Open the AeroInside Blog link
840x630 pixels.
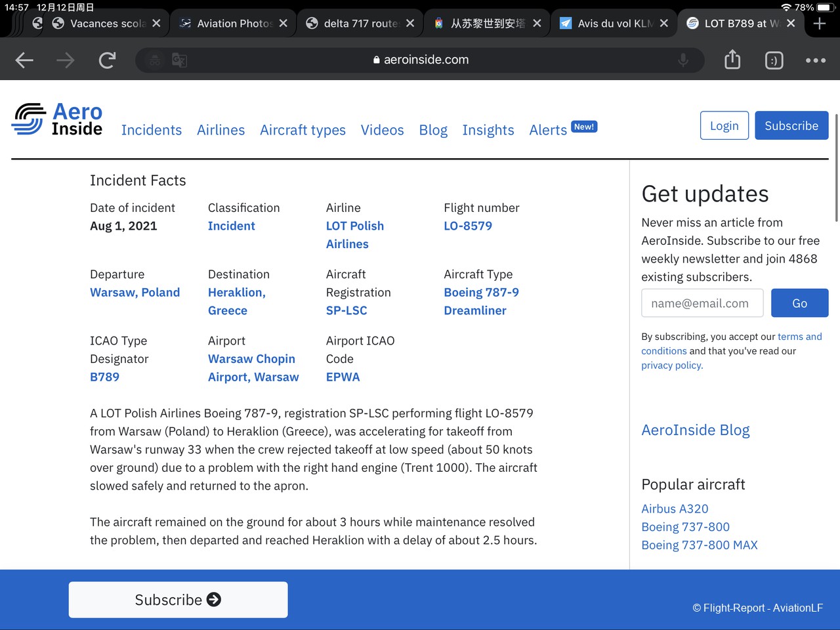coord(695,430)
